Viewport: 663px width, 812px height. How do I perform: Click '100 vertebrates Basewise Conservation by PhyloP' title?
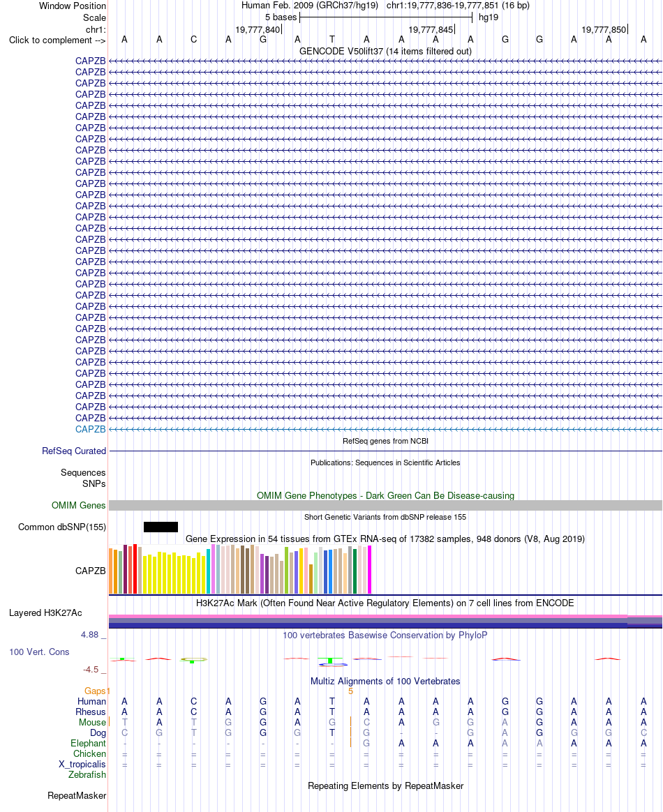(x=385, y=636)
